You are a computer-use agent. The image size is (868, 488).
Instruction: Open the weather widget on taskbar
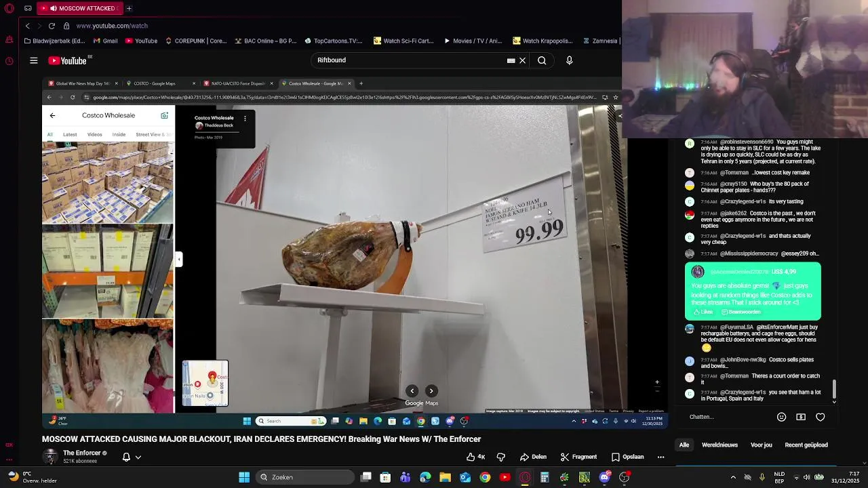click(31, 477)
